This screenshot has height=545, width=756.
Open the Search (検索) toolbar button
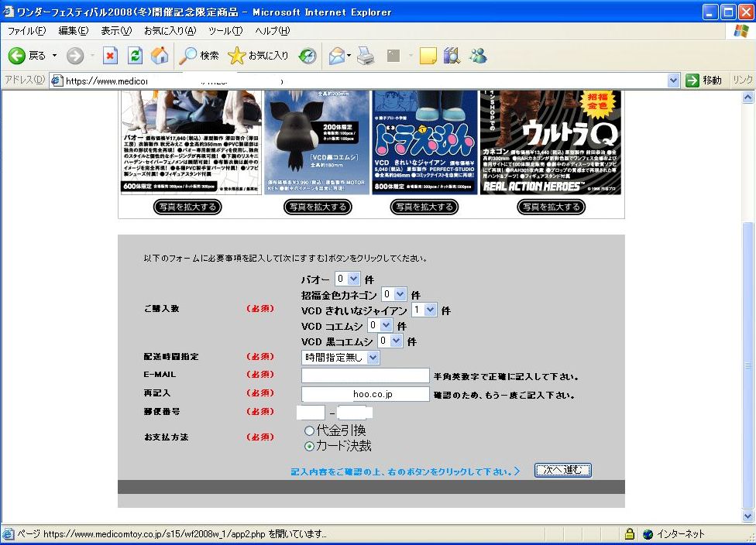[x=198, y=56]
